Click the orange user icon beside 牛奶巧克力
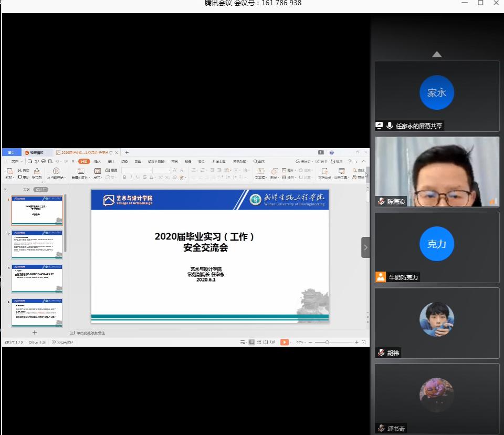The image size is (504, 435). pyautogui.click(x=381, y=277)
